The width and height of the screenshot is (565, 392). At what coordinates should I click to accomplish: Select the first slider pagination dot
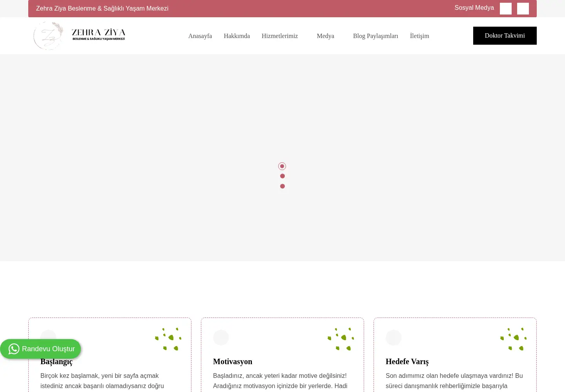click(282, 166)
